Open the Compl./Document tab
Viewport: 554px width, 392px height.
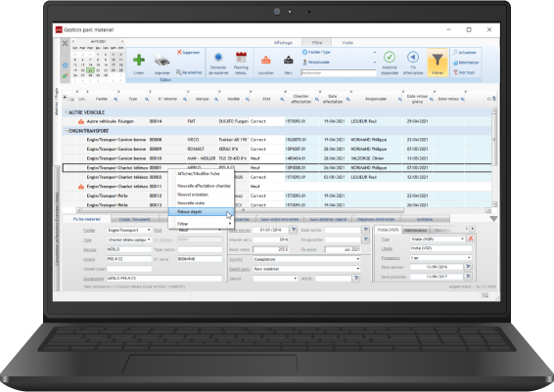coord(134,219)
